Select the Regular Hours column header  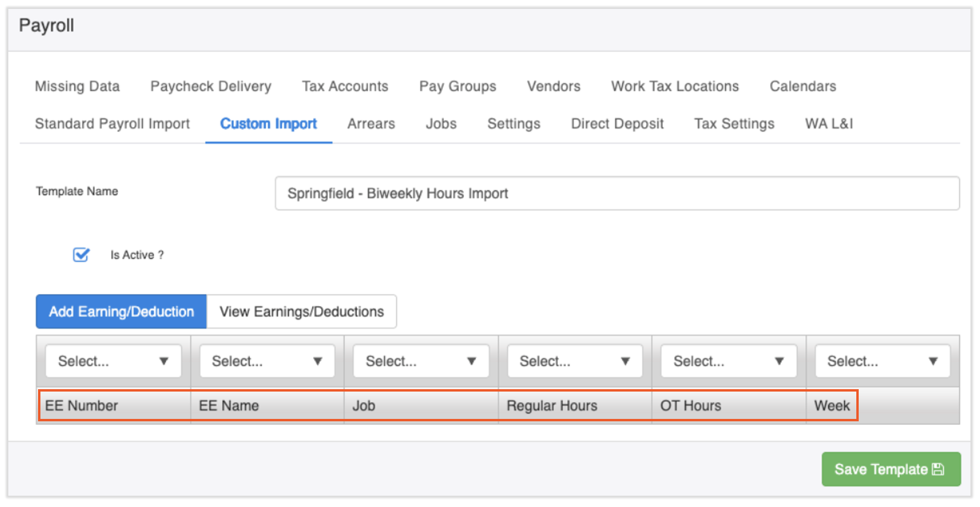click(551, 406)
